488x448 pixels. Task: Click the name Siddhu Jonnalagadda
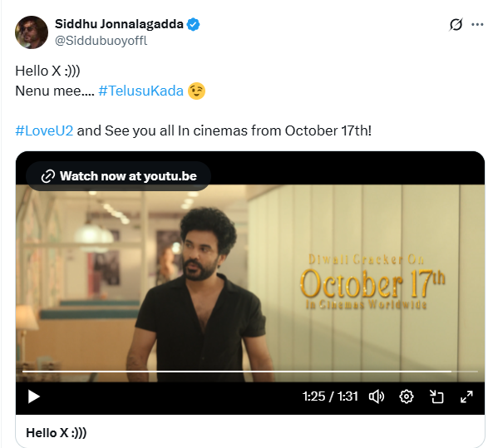click(119, 24)
